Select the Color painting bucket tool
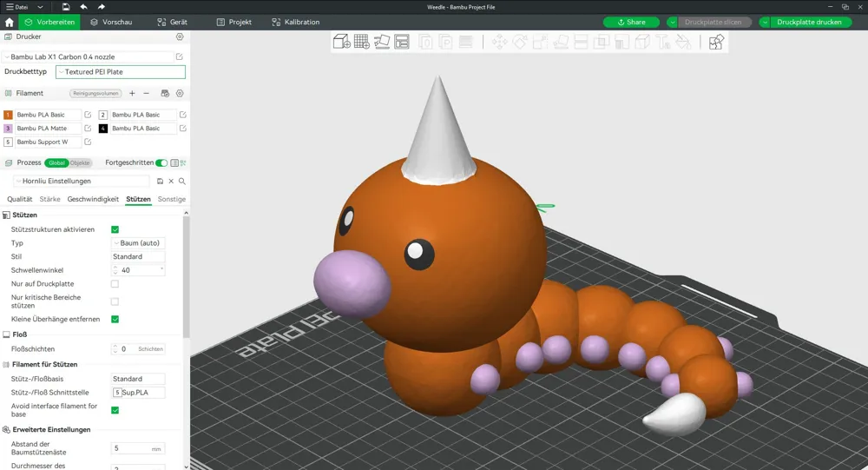Screen dimensions: 868x470 click(x=683, y=42)
